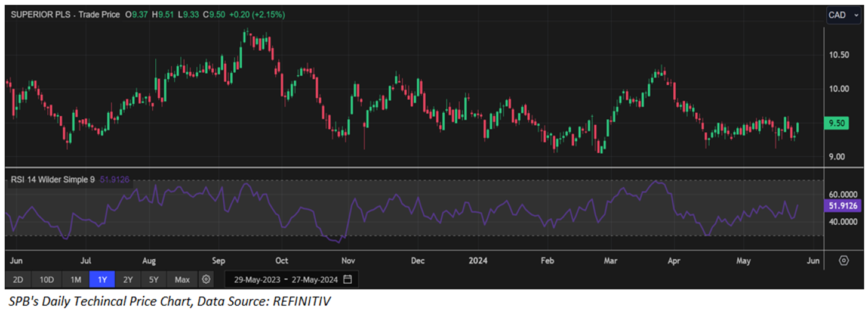The height and width of the screenshot is (313, 868).
Task: Click the purple 51.9126 RSI axis tag
Action: (x=842, y=206)
